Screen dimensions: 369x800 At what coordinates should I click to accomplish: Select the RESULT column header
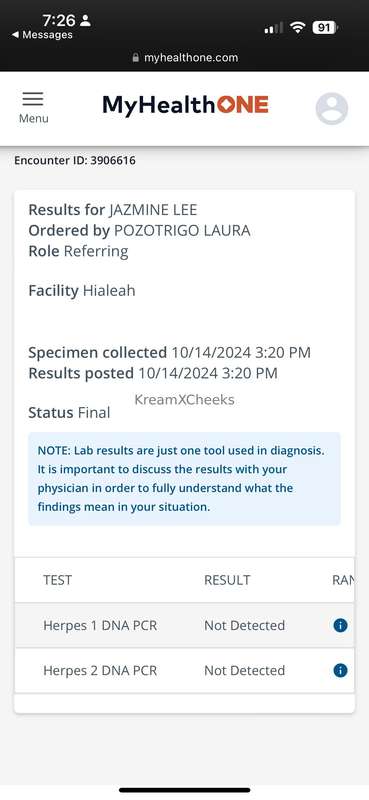point(227,580)
